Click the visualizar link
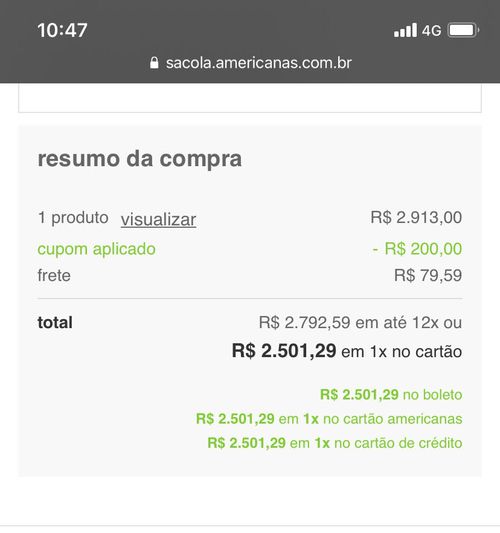 158,219
